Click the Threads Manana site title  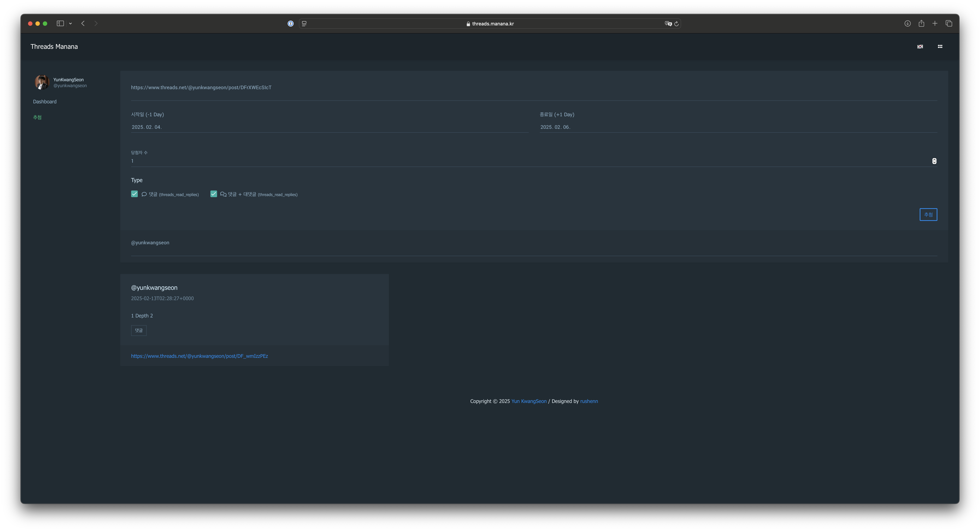coord(54,46)
